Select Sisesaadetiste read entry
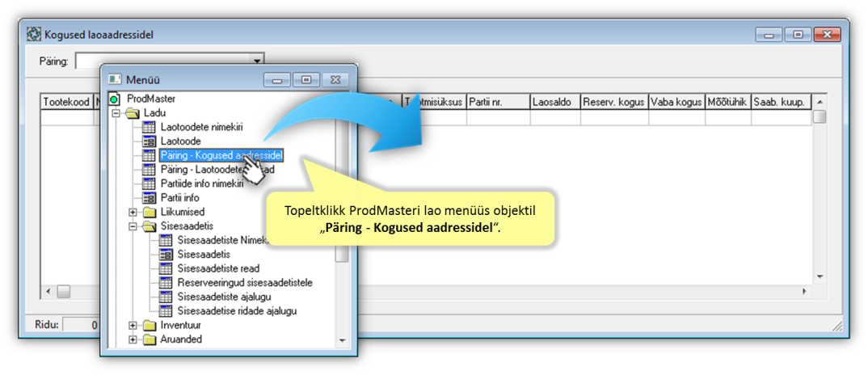This screenshot has width=868, height=375. [x=218, y=268]
